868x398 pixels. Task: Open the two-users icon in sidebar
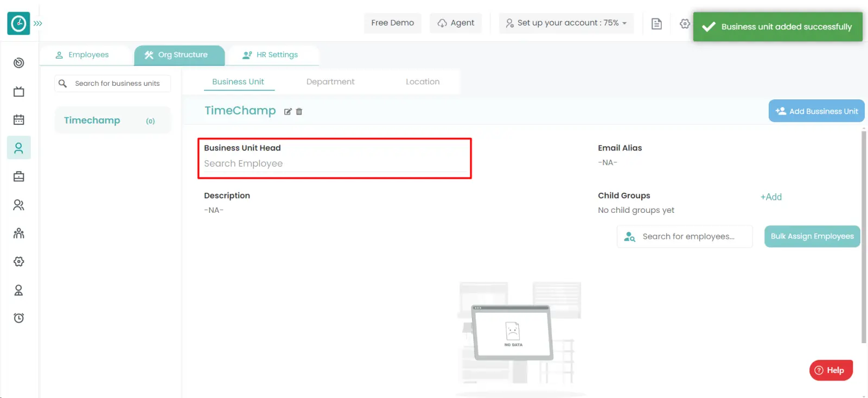pyautogui.click(x=19, y=205)
